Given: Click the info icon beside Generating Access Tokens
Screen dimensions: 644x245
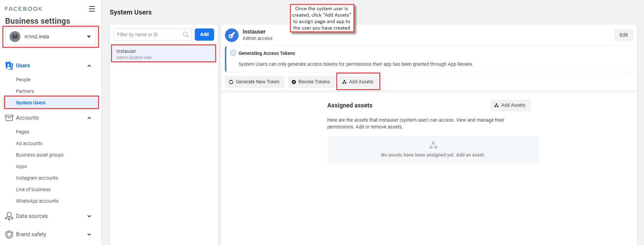Looking at the screenshot, I should (233, 53).
